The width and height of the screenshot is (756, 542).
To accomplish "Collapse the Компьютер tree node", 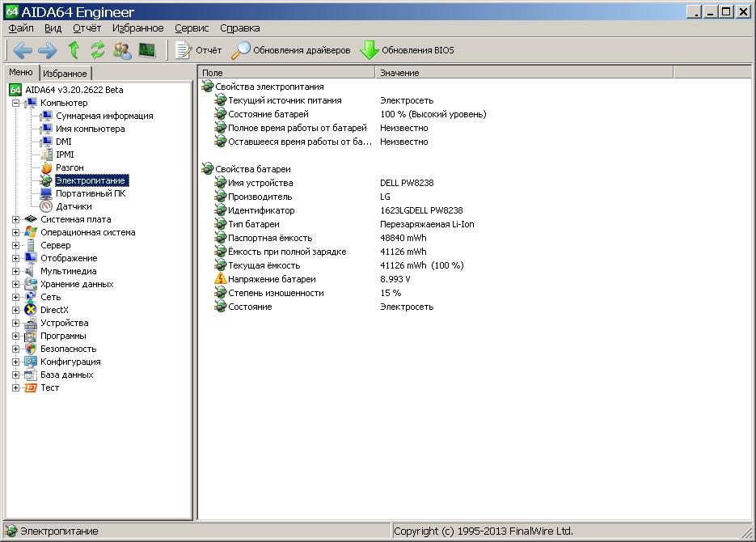I will point(16,103).
